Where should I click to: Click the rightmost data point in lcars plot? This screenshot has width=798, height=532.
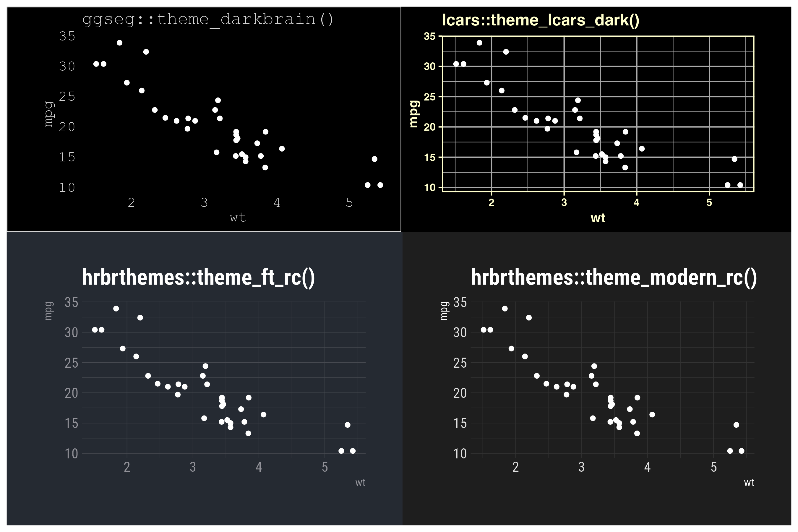[740, 185]
